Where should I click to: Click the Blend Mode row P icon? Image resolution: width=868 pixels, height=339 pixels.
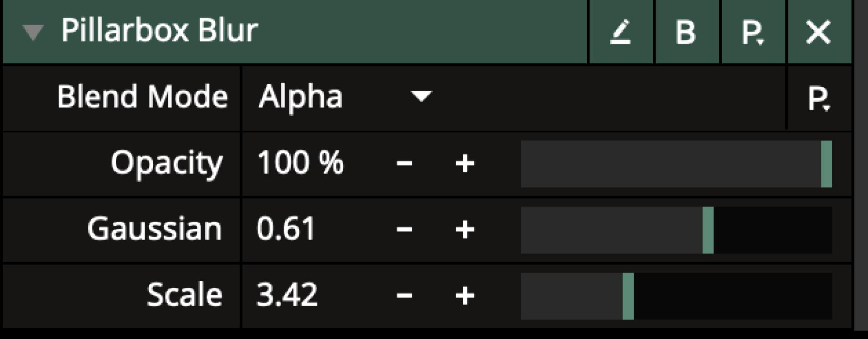[818, 98]
